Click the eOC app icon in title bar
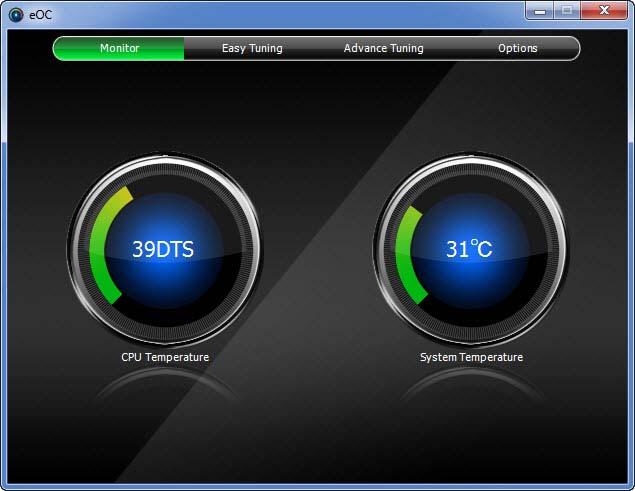This screenshot has height=491, width=635. [x=15, y=14]
